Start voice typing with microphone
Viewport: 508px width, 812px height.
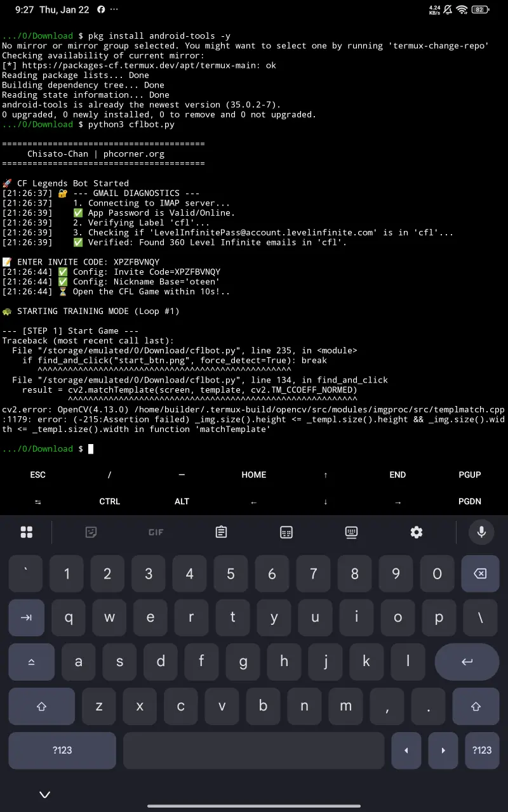coord(481,532)
